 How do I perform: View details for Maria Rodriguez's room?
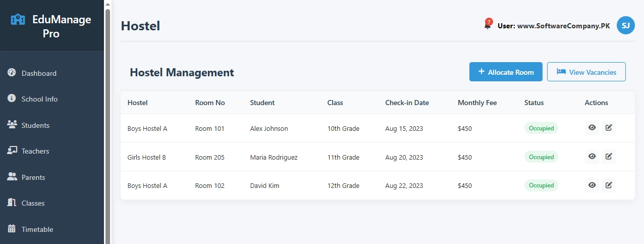tap(592, 157)
